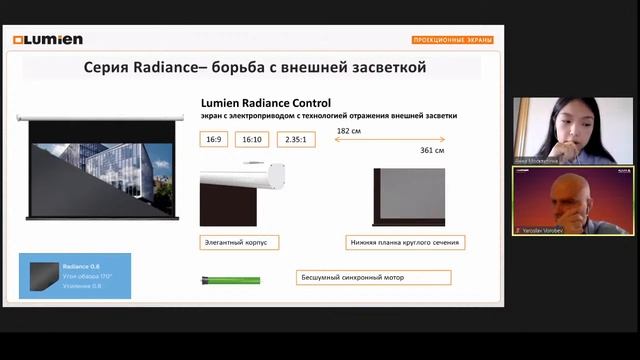
Task: Click the large projection screen image with building
Action: point(100,168)
